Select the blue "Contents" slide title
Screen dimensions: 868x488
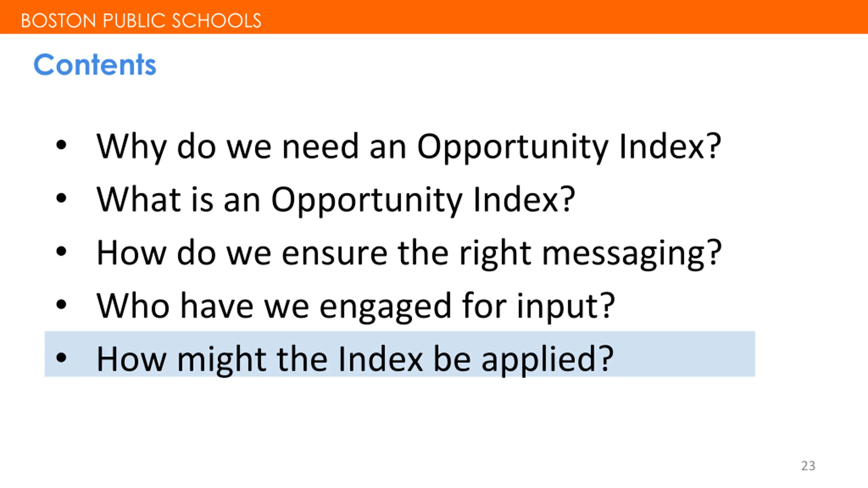pos(95,64)
